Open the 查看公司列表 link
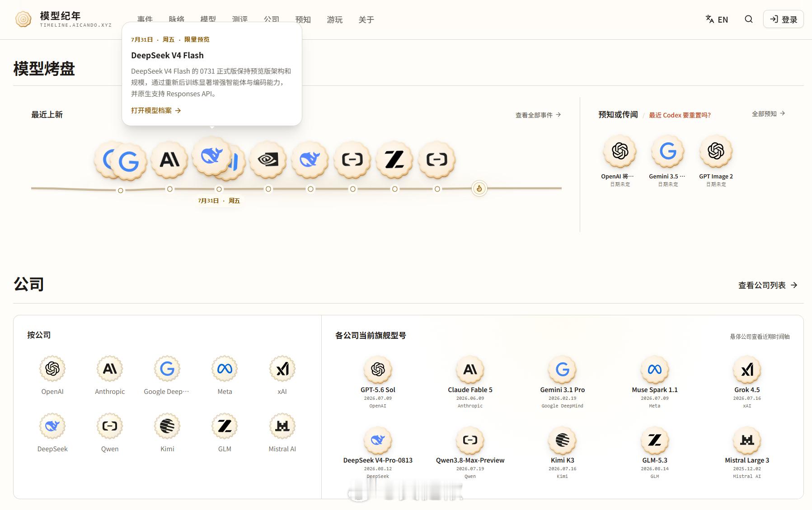Viewport: 812px width, 510px height. pos(768,285)
